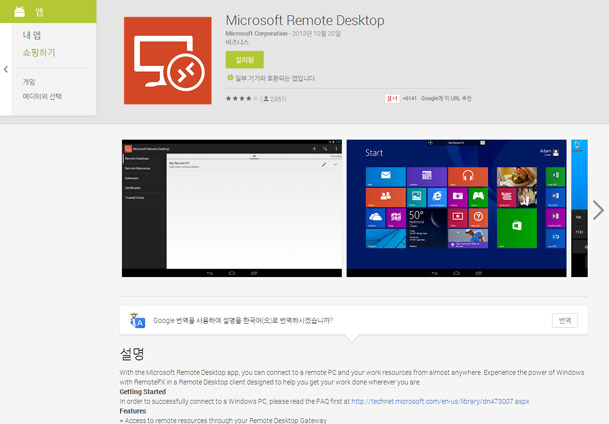
Task: Click the 설명 (Description) heading
Action: click(132, 354)
